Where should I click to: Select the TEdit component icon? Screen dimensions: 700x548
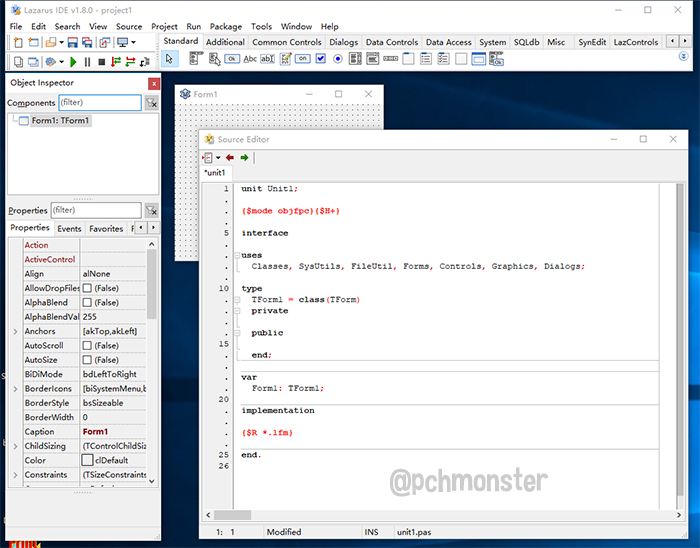click(x=267, y=58)
